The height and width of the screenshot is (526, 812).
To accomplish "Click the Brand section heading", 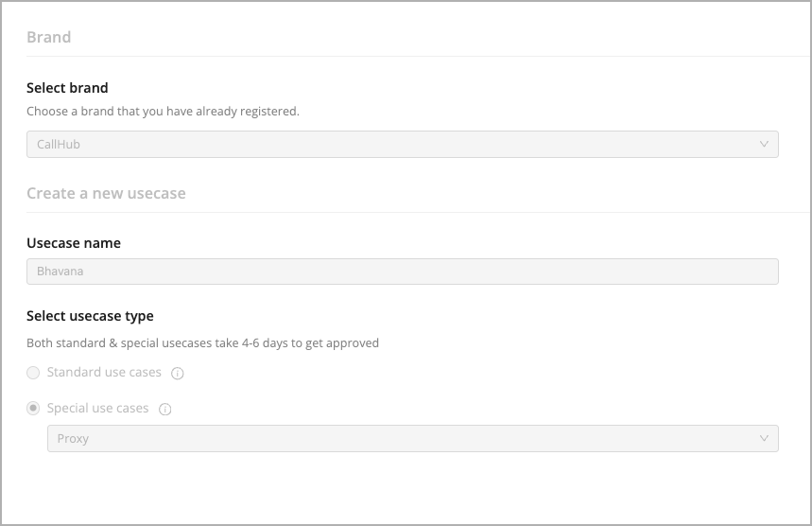I will pyautogui.click(x=48, y=37).
